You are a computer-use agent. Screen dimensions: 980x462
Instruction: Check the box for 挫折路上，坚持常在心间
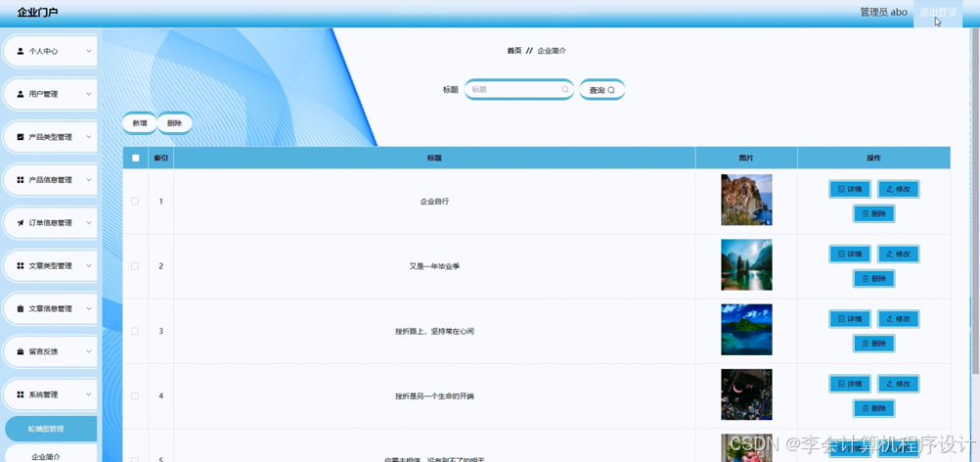(135, 332)
